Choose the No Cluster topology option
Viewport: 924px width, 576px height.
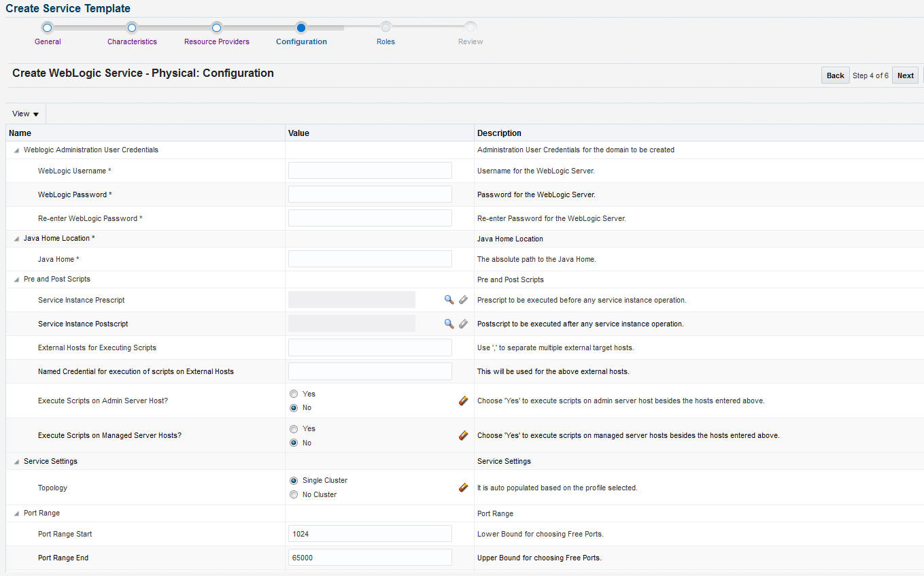coord(294,494)
